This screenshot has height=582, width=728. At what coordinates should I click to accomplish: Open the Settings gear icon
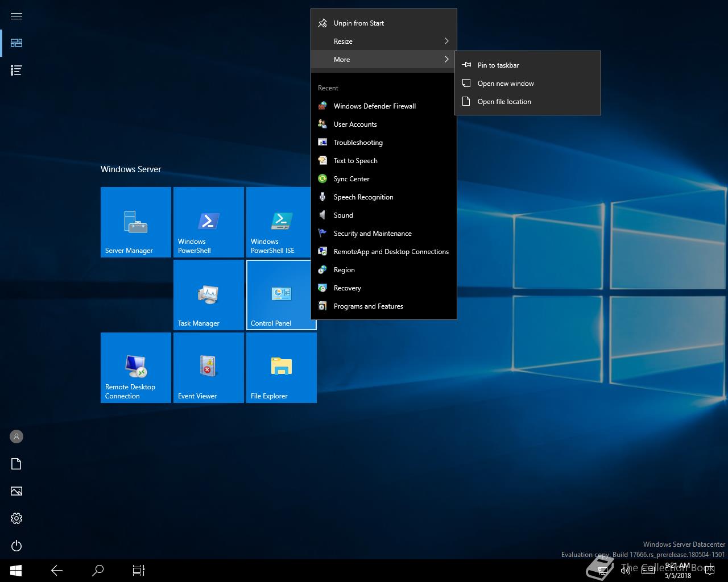coord(16,518)
